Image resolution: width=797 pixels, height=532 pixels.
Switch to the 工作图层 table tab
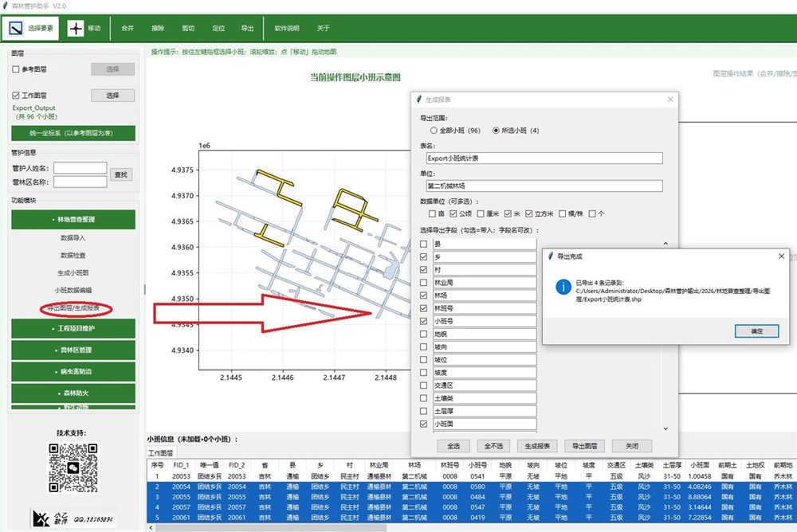tap(161, 452)
